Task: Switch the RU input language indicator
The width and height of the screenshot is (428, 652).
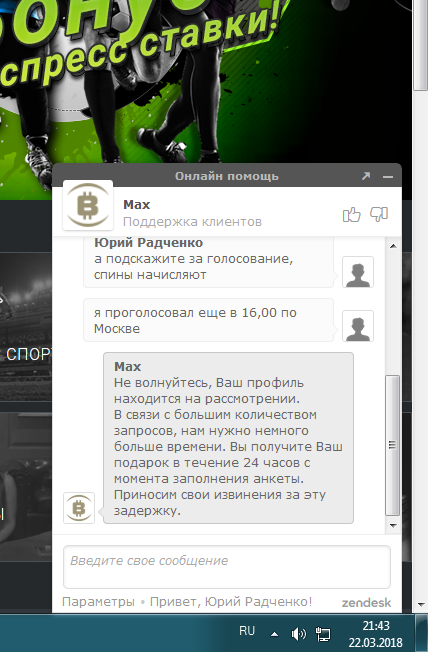Action: pos(247,631)
